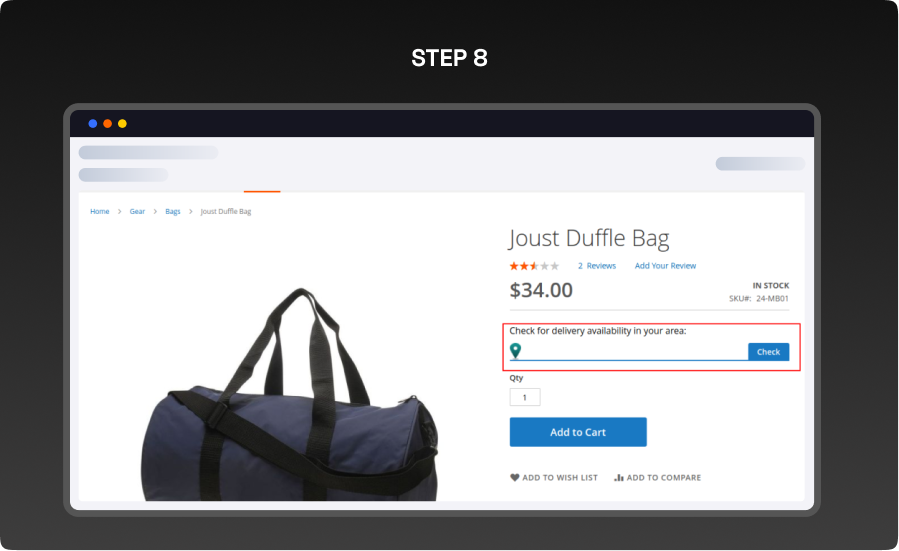The width and height of the screenshot is (899, 551).
Task: Select Add to Compare text
Action: (x=664, y=478)
